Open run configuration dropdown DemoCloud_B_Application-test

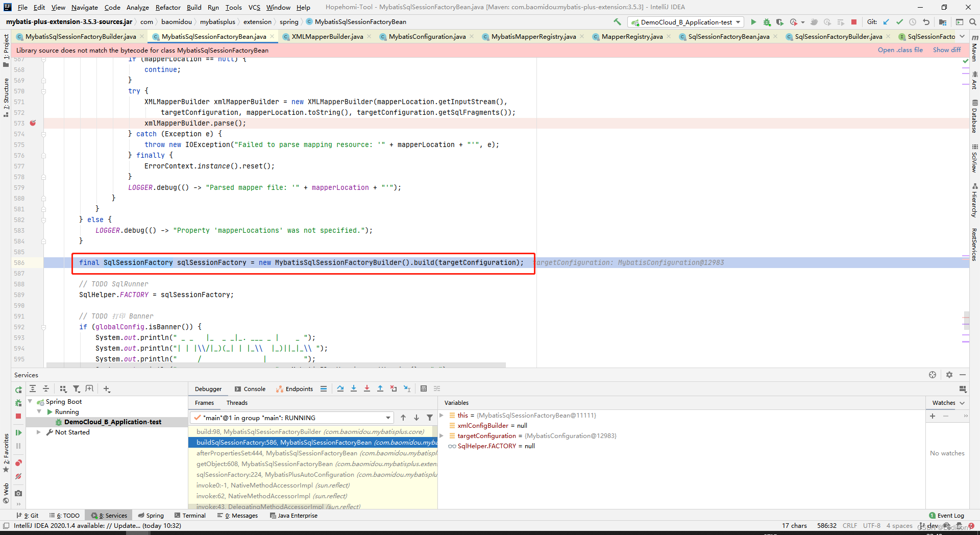(x=685, y=22)
